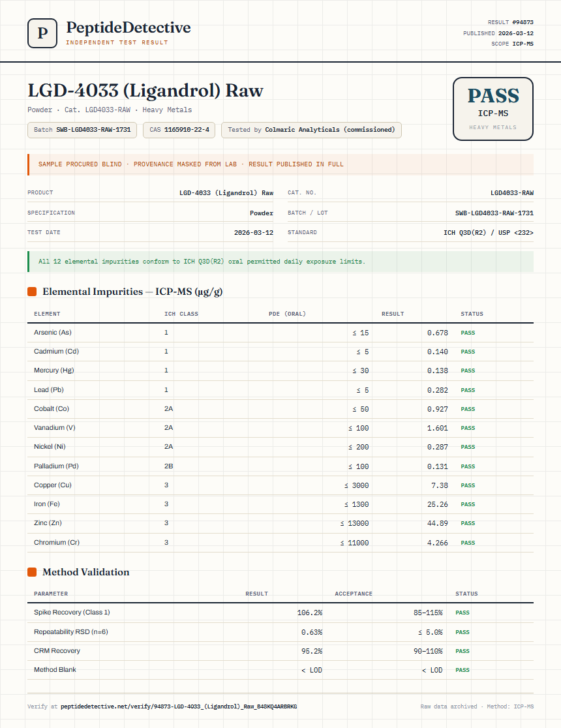Click the Chromium (Cr) row label
Screen dimensions: 561x728
[x=57, y=542]
